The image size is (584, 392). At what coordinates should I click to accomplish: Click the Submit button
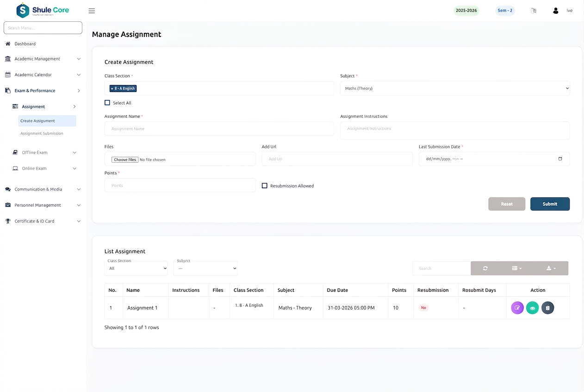click(550, 204)
